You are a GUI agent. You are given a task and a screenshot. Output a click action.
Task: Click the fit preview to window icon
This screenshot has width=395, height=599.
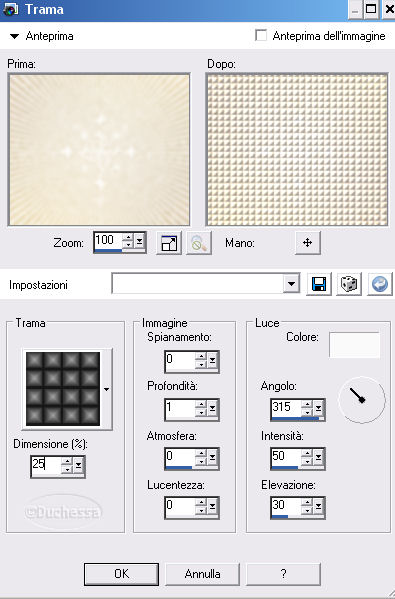[x=169, y=243]
